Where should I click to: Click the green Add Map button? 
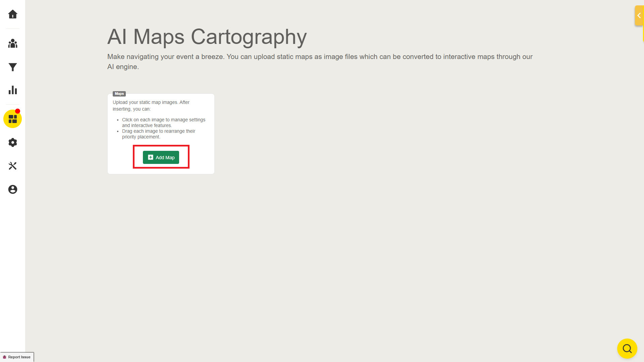[x=161, y=158]
